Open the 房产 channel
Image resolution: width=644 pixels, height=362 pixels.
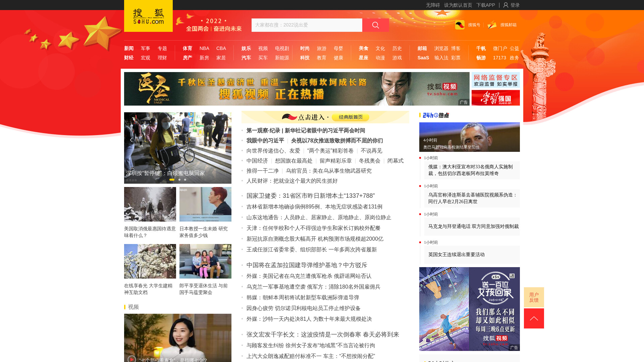(187, 58)
